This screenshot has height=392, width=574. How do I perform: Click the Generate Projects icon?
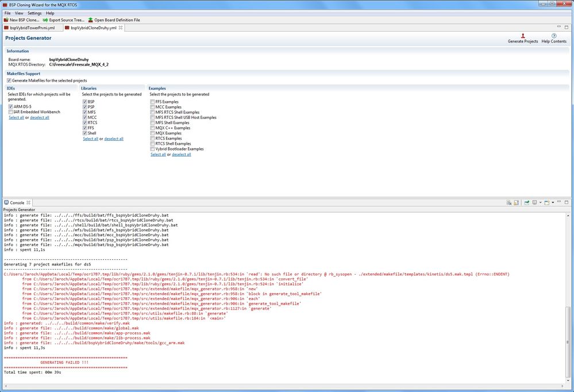[x=523, y=36]
